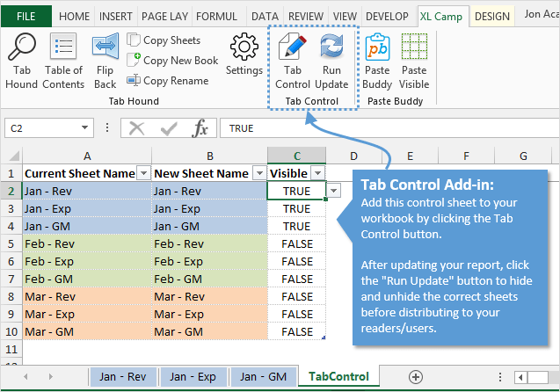Image resolution: width=560 pixels, height=392 pixels.
Task: Click the Copy Rename command
Action: (x=168, y=80)
